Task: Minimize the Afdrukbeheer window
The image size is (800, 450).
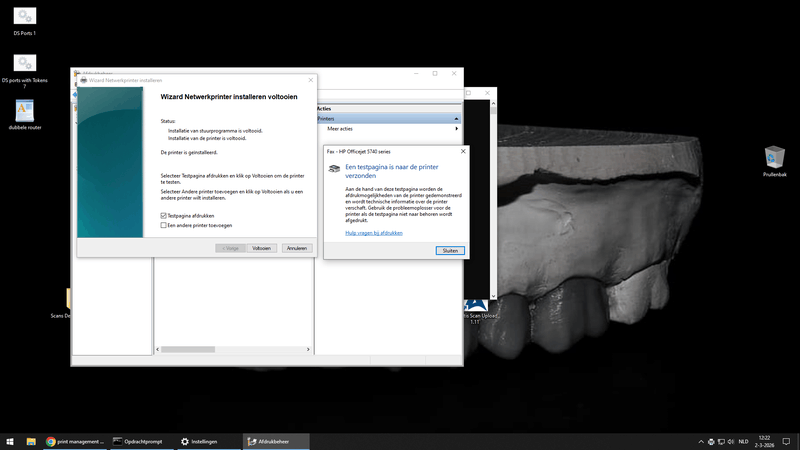Action: coord(416,73)
